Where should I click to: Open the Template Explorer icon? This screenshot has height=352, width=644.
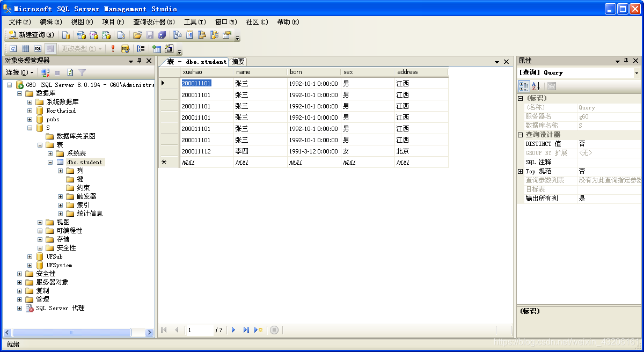click(x=215, y=35)
